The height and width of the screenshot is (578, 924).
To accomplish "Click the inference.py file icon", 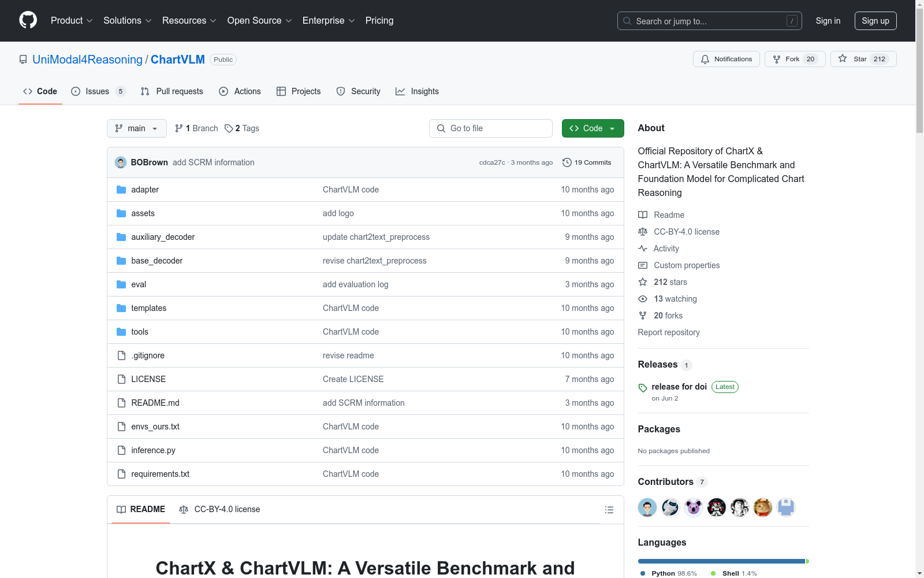I will (x=121, y=450).
